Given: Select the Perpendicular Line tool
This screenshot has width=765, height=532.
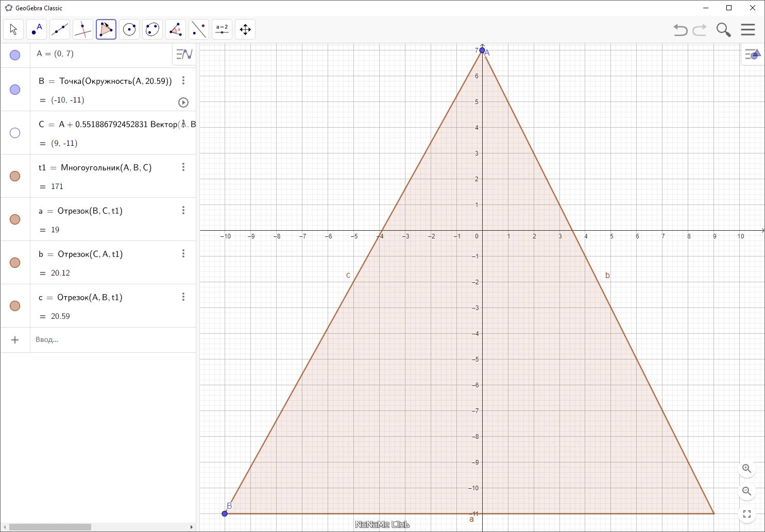Looking at the screenshot, I should coord(83,29).
